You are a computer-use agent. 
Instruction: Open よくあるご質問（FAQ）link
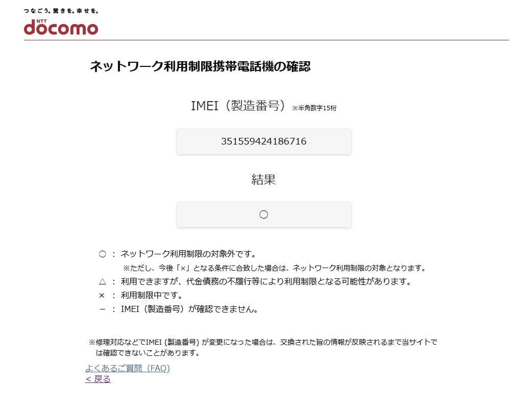(x=129, y=368)
